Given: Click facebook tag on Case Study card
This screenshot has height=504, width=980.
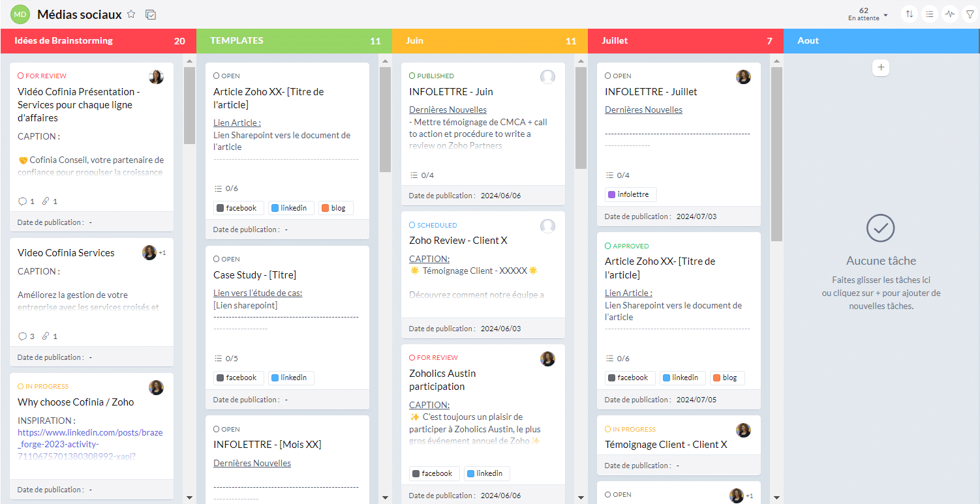Looking at the screenshot, I should tap(238, 378).
